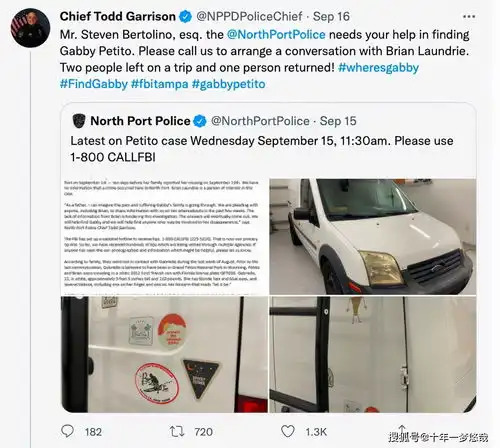Image resolution: width=500 pixels, height=448 pixels.
Task: Like the tweet with the heart icon
Action: click(x=288, y=431)
